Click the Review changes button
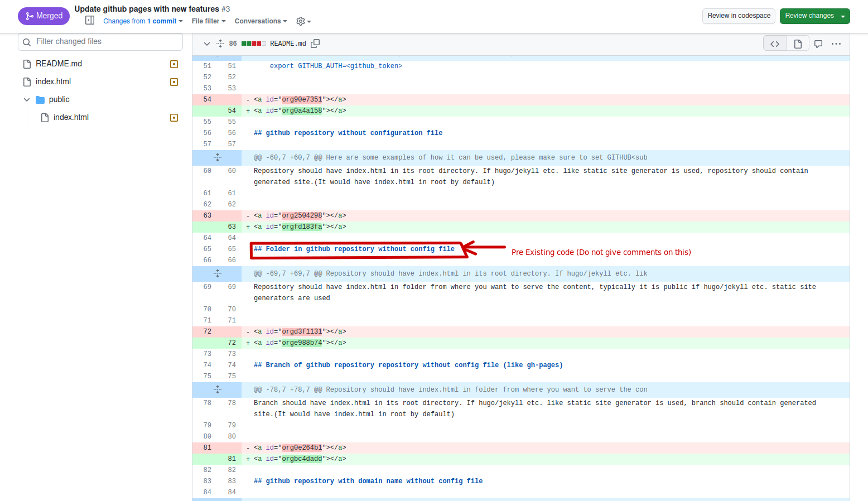The image size is (868, 501). [x=810, y=16]
